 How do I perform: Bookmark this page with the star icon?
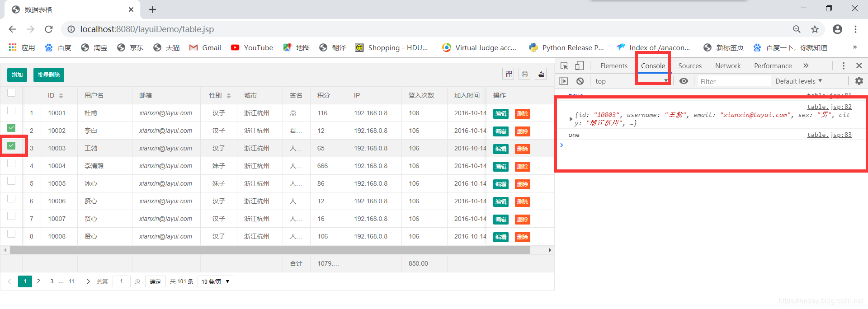coord(815,29)
